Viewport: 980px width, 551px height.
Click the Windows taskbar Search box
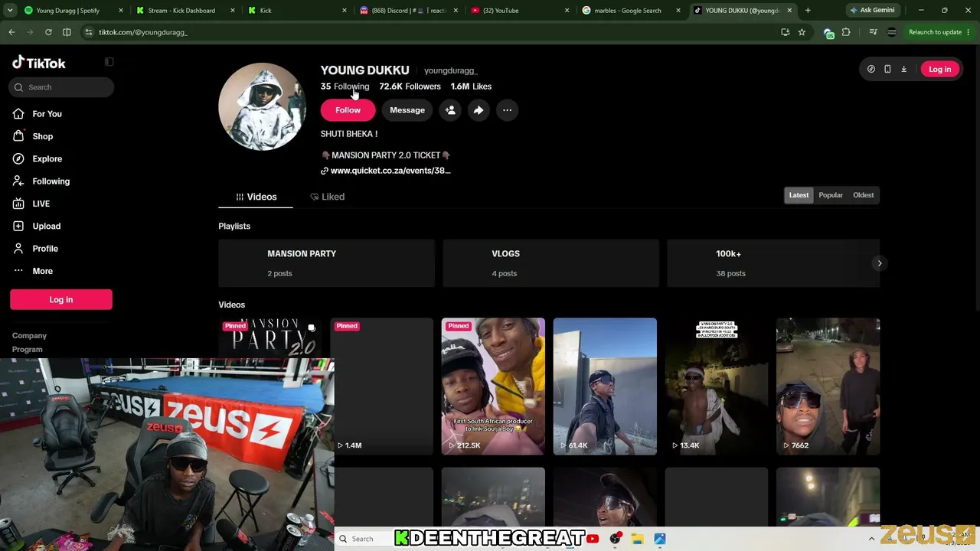click(x=363, y=539)
